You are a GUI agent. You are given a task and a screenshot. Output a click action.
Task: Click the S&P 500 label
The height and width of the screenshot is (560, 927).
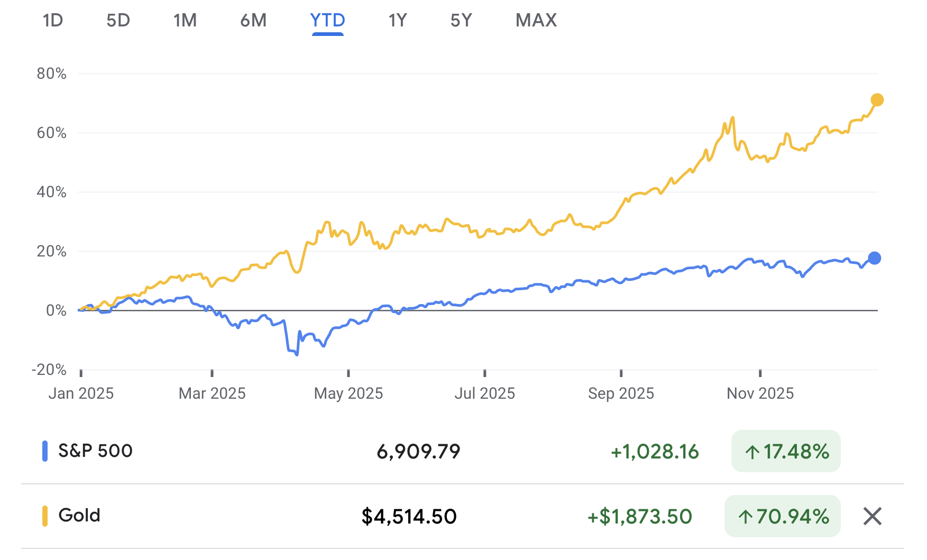coord(95,451)
